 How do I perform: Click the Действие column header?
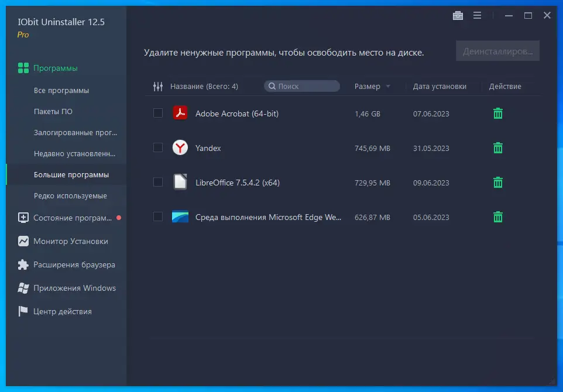pos(505,87)
